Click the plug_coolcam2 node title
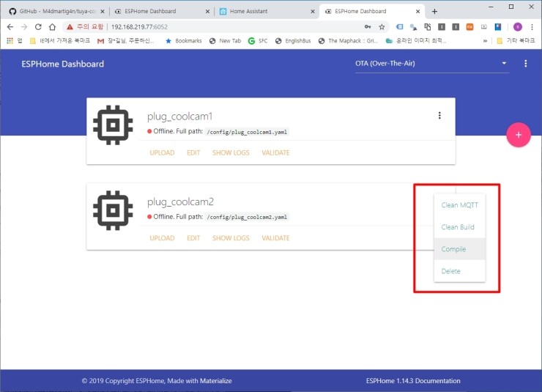 (x=180, y=202)
